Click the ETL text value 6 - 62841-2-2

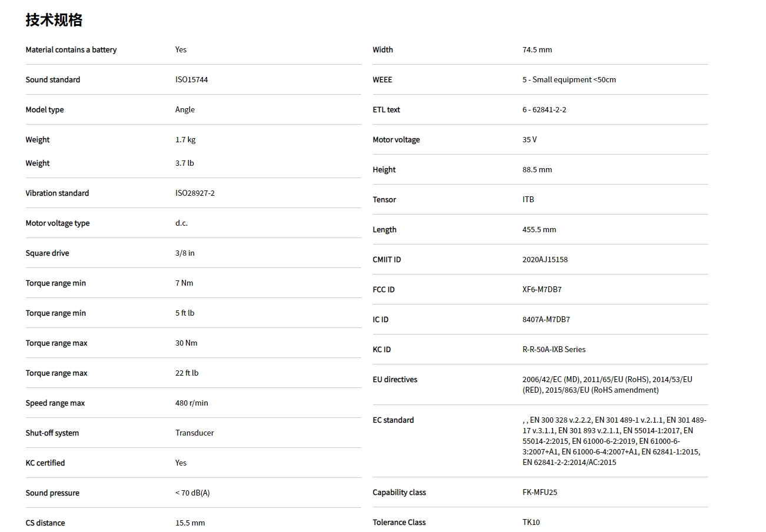pos(544,110)
